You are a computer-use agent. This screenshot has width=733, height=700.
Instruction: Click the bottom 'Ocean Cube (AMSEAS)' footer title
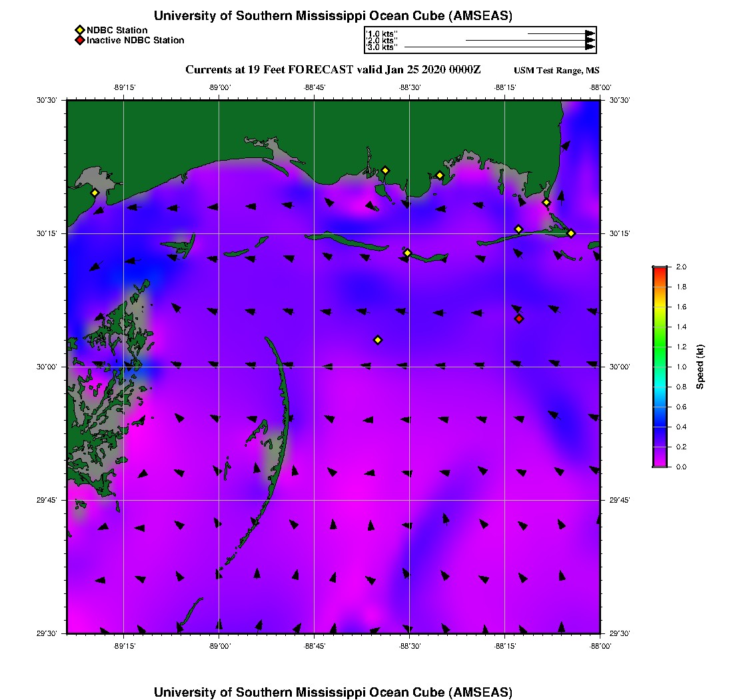(x=333, y=691)
